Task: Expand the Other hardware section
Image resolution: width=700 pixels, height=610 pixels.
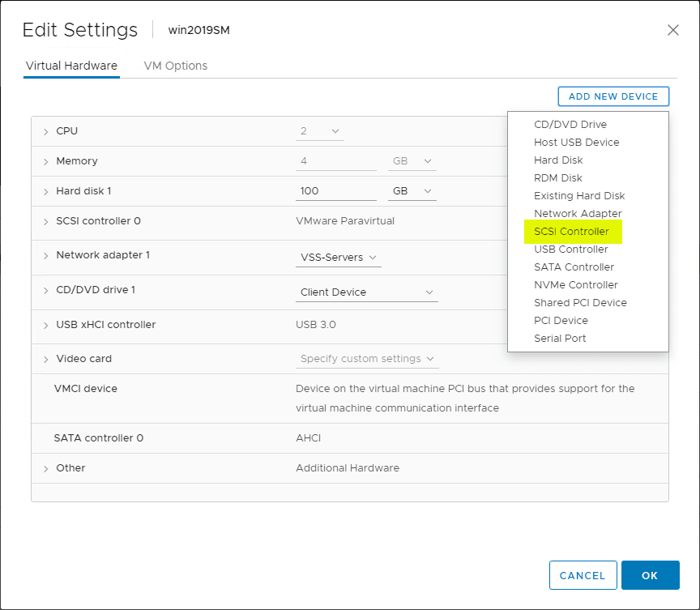Action: 48,467
